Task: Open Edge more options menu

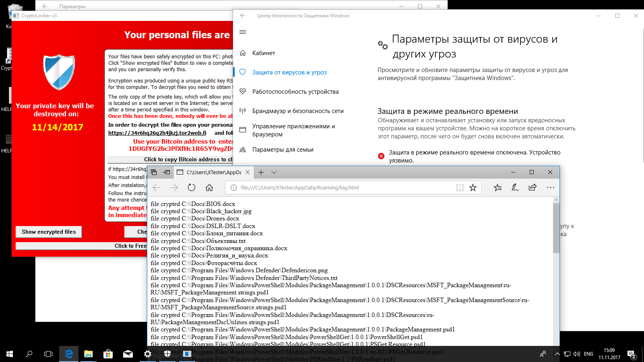Action: [550, 187]
